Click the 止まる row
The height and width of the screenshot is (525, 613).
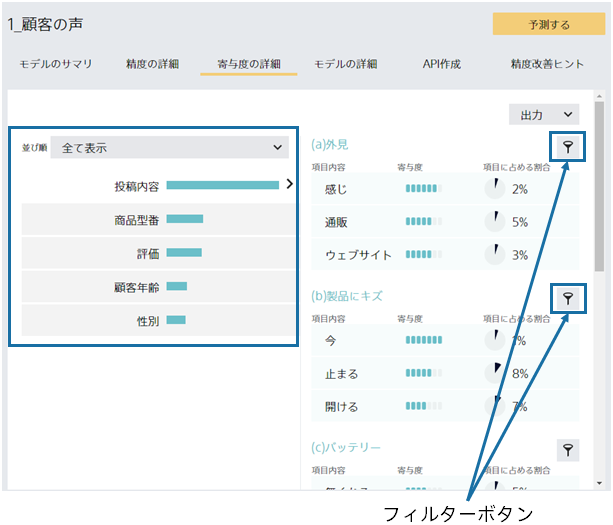pos(445,373)
